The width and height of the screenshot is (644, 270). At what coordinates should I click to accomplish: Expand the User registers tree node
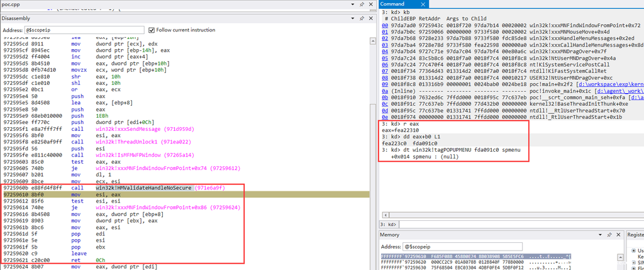point(633,250)
